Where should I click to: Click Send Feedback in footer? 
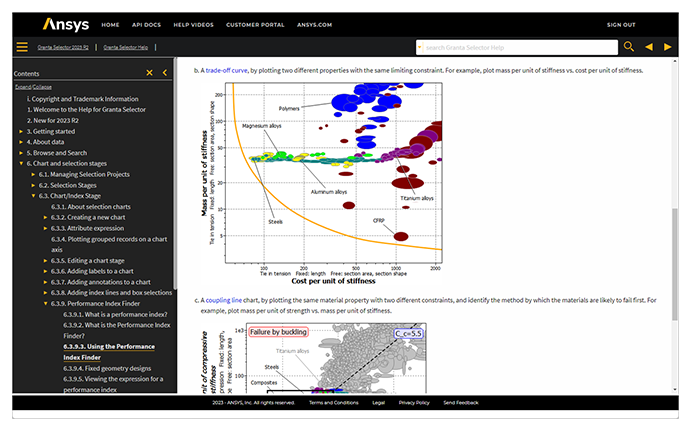pyautogui.click(x=461, y=403)
